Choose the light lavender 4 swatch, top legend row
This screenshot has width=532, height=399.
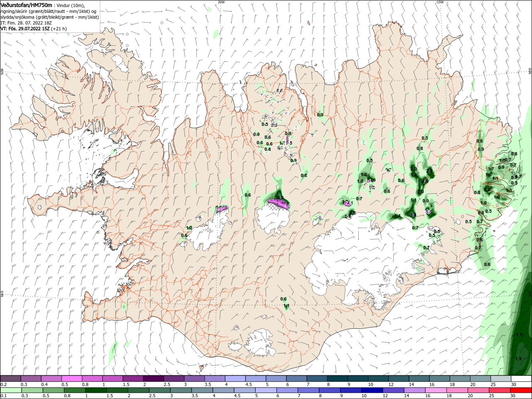pos(235,379)
